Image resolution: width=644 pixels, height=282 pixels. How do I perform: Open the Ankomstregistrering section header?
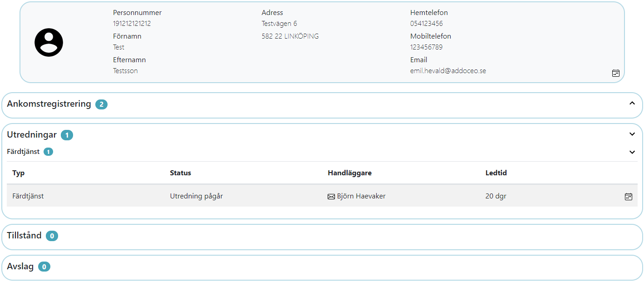(x=322, y=105)
